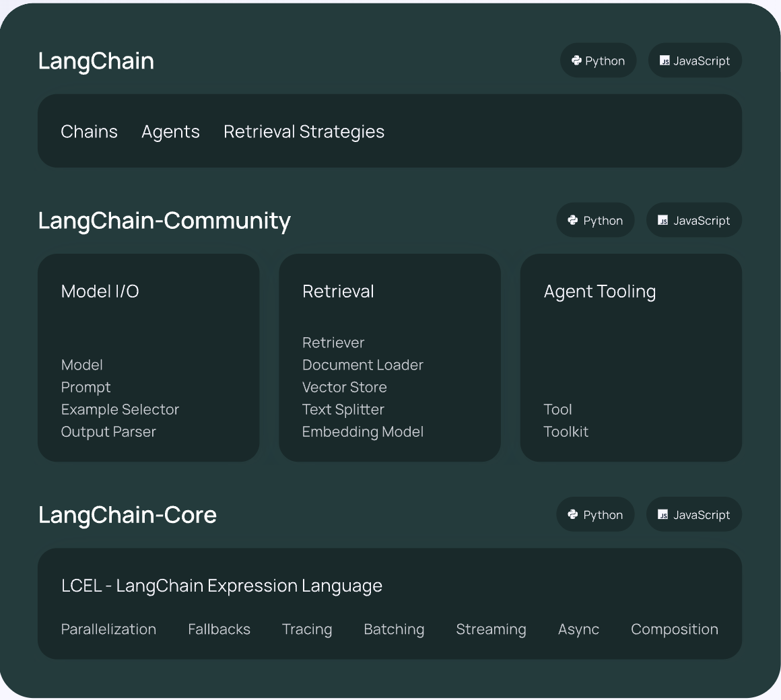Image resolution: width=781 pixels, height=700 pixels.
Task: Click the JS icon beside LangChain-Core
Action: tap(663, 515)
